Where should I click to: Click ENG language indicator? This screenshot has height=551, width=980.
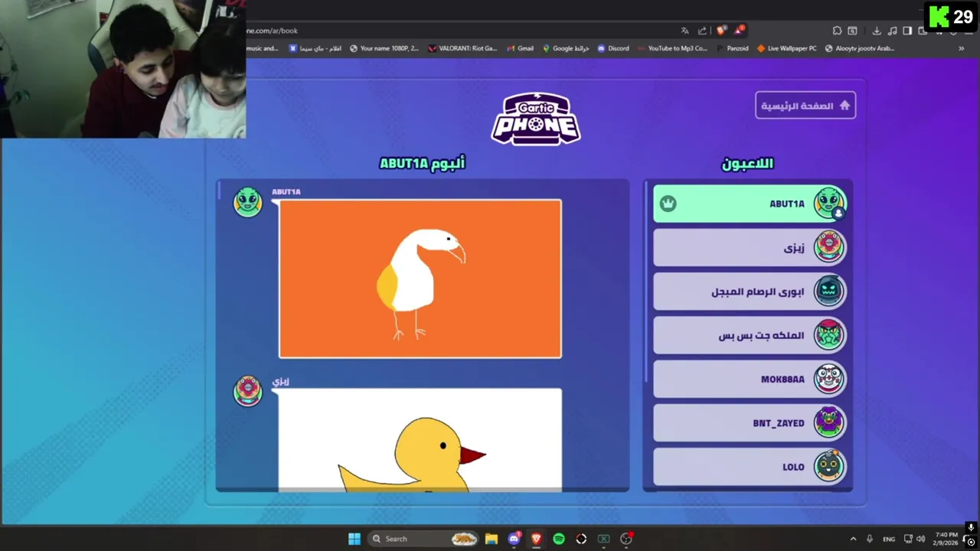889,539
